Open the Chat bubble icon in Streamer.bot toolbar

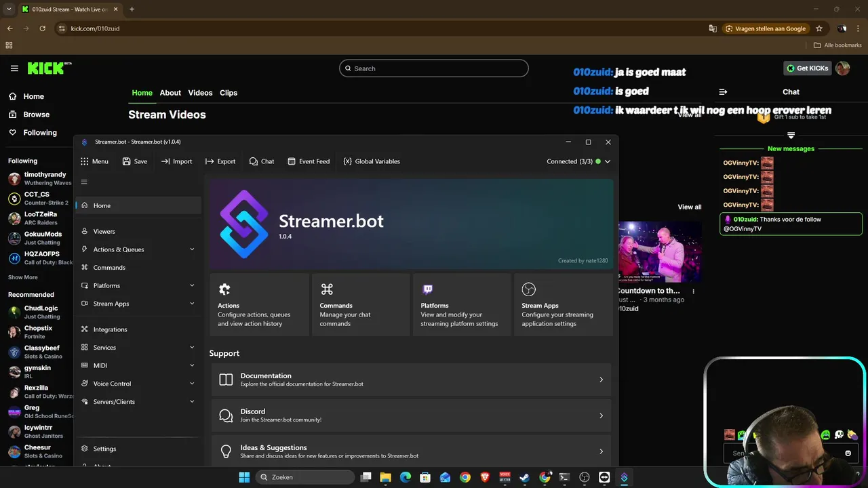tap(254, 161)
